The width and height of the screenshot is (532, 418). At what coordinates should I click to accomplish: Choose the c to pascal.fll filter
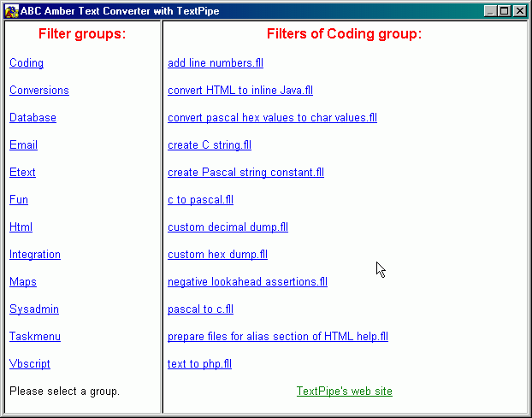pos(200,200)
